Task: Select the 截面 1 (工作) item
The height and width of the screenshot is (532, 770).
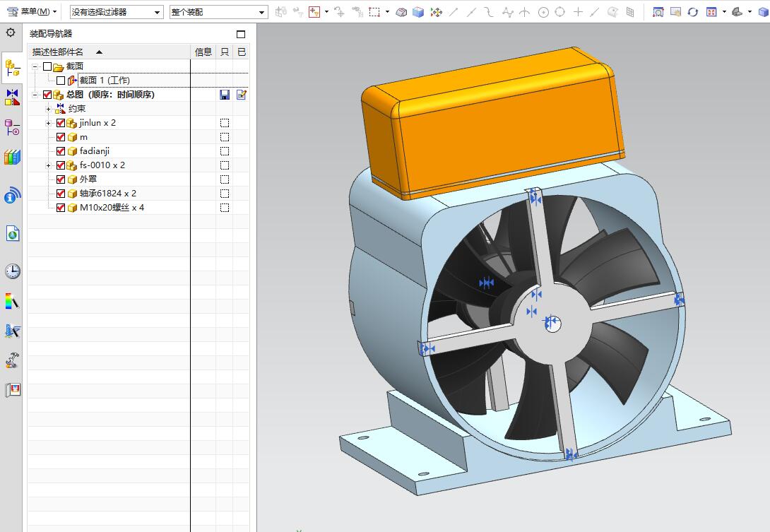Action: 105,81
